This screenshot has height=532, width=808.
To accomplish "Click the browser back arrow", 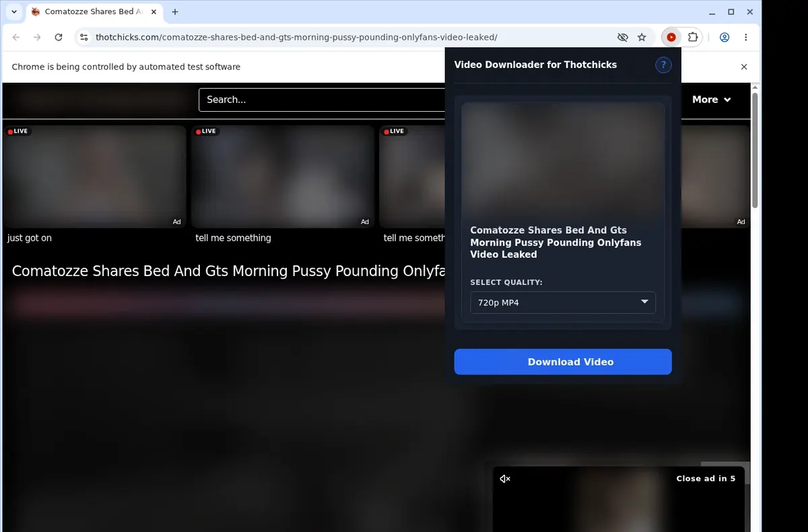I will pos(16,38).
